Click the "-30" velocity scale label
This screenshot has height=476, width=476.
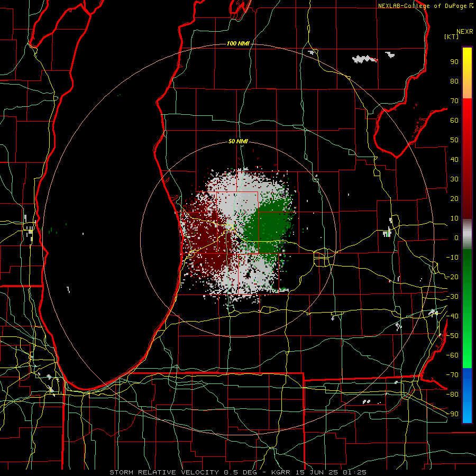[452, 297]
